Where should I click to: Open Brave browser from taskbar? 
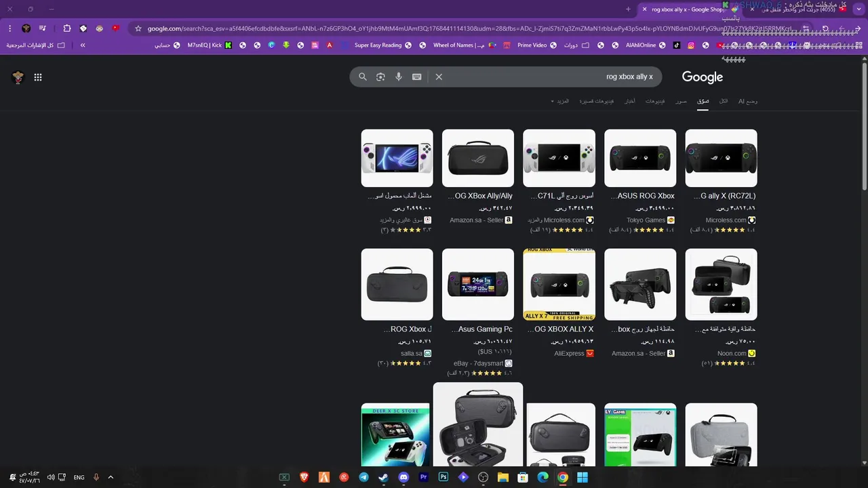click(x=304, y=477)
